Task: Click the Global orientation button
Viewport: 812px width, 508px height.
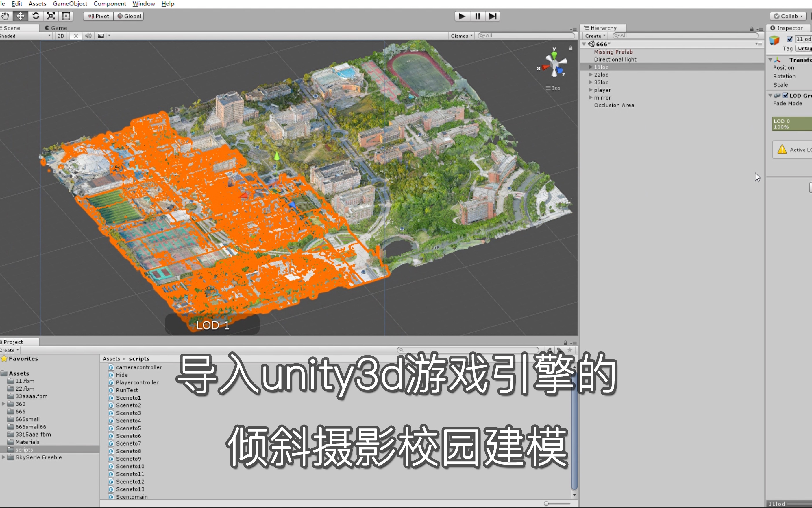Action: pyautogui.click(x=129, y=16)
